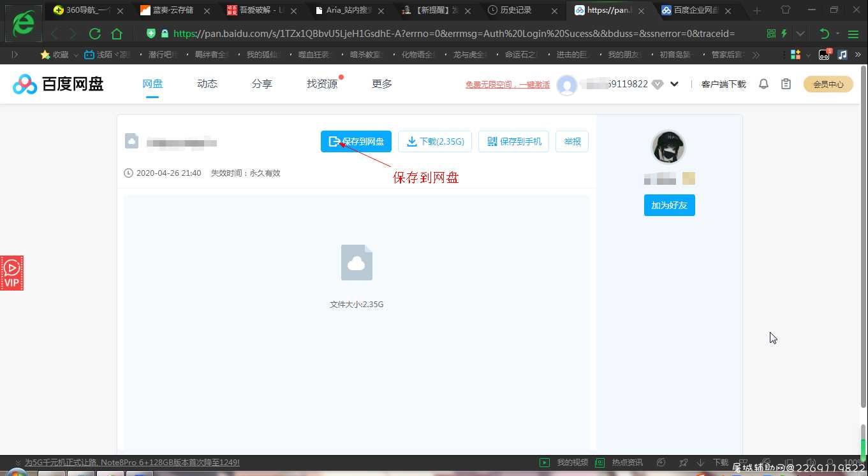Click the extension icon with red badge
The image size is (868, 476).
pyautogui.click(x=825, y=55)
